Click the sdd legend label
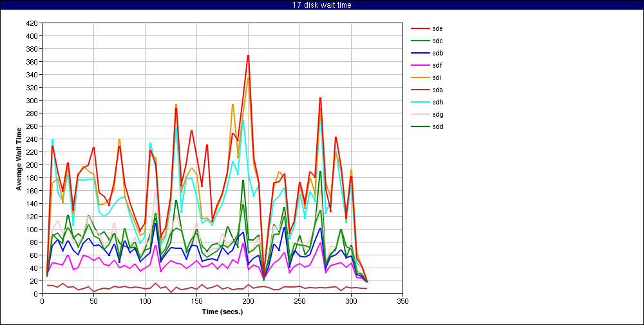This screenshot has width=644, height=325. click(x=437, y=126)
